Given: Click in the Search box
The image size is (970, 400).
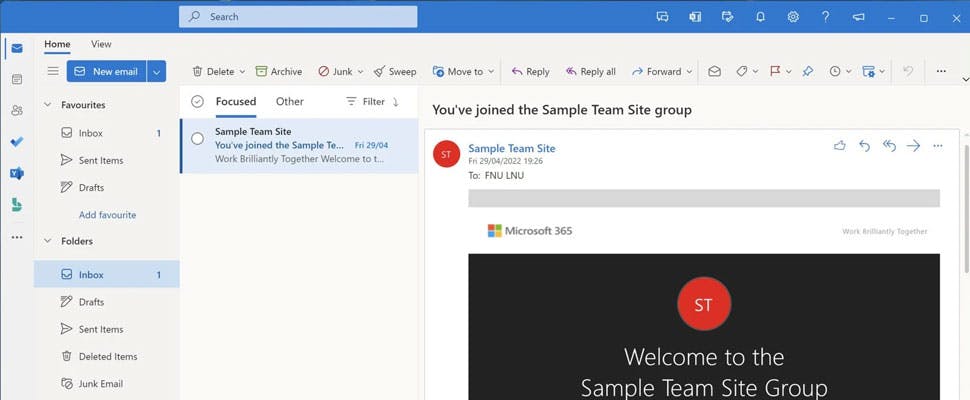Looking at the screenshot, I should [298, 17].
